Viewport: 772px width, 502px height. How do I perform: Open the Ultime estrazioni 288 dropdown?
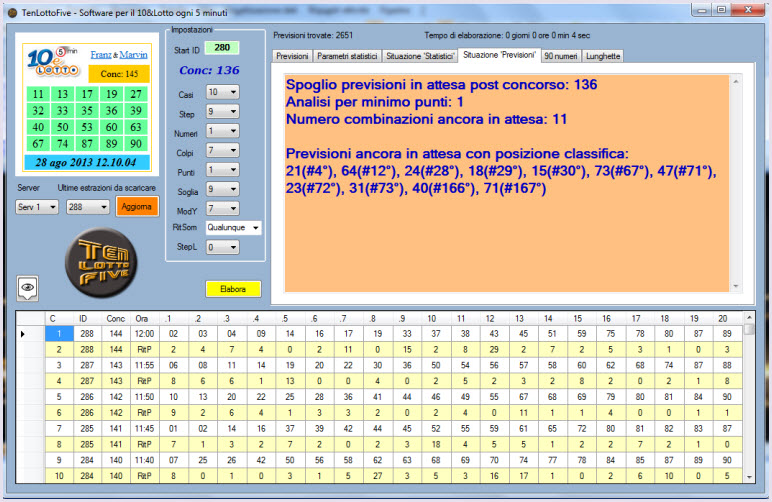(x=88, y=207)
